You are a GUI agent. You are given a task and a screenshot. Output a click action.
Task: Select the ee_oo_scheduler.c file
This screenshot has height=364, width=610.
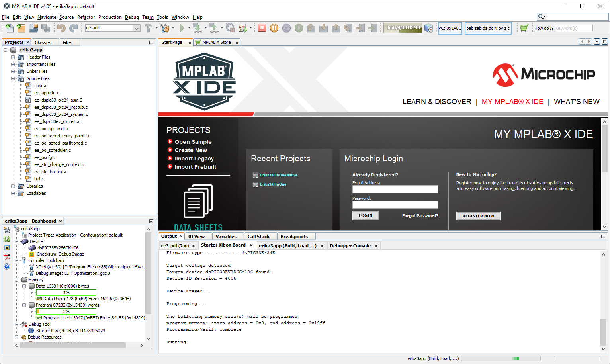click(x=53, y=150)
